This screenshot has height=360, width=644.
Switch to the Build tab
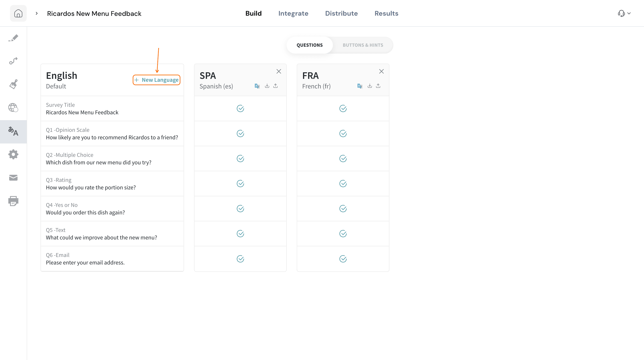[254, 13]
